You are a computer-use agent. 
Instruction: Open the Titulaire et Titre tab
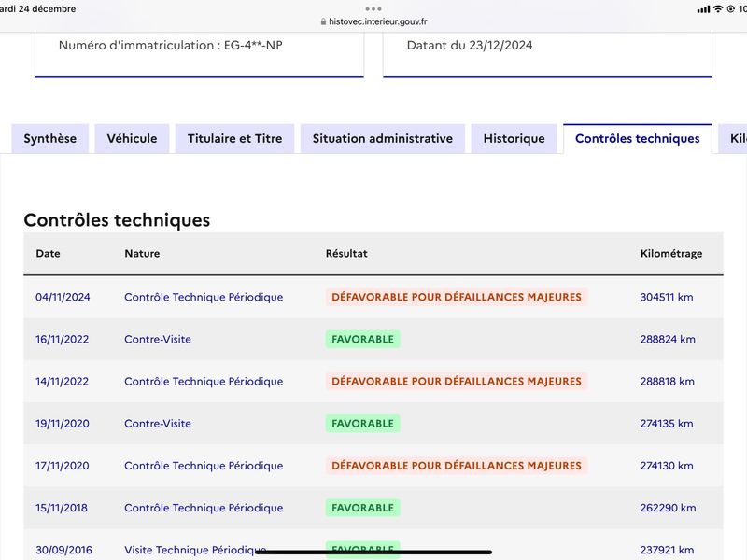click(x=235, y=138)
